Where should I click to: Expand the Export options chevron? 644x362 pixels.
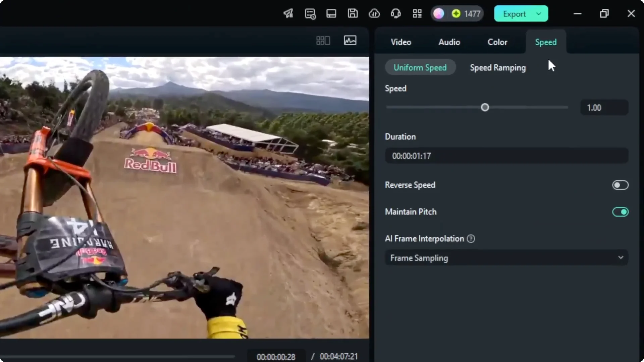tap(539, 14)
